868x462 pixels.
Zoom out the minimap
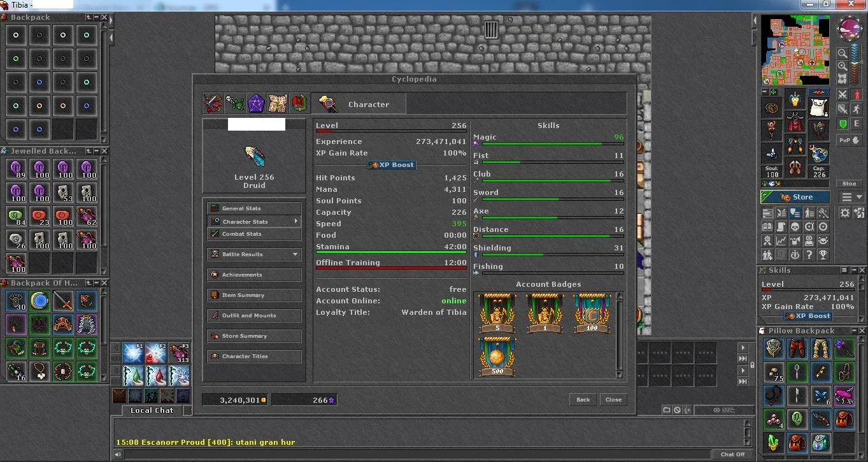point(843,54)
